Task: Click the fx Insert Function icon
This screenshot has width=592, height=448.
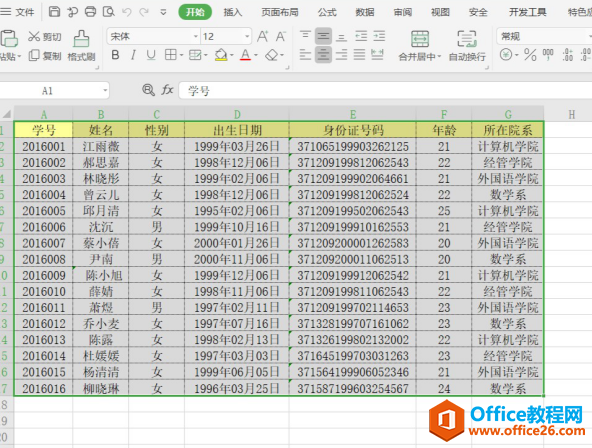Action: [x=167, y=90]
